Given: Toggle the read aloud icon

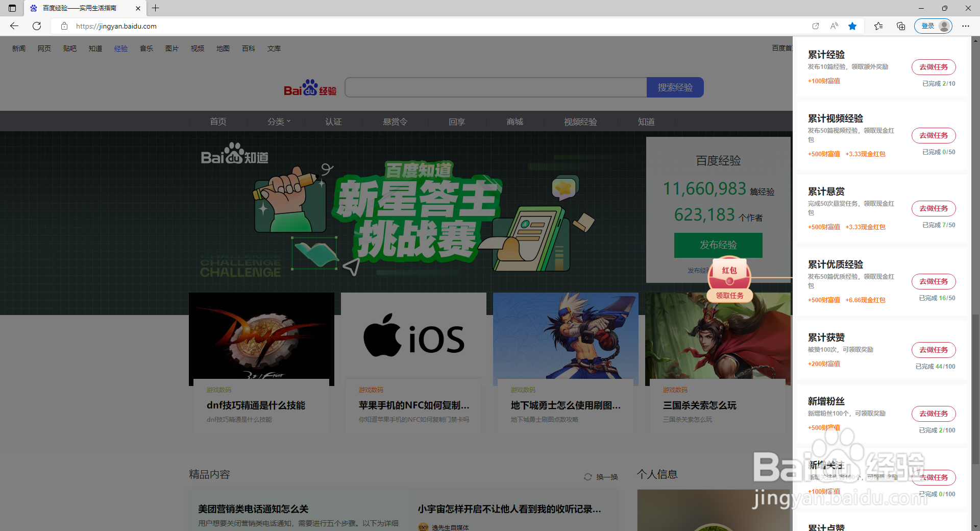Looking at the screenshot, I should tap(834, 26).
